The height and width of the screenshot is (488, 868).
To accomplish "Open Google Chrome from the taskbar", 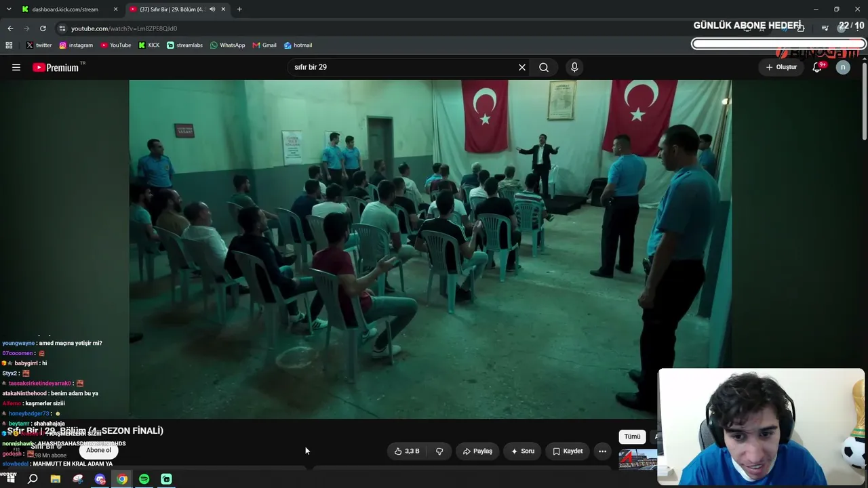I will [122, 479].
